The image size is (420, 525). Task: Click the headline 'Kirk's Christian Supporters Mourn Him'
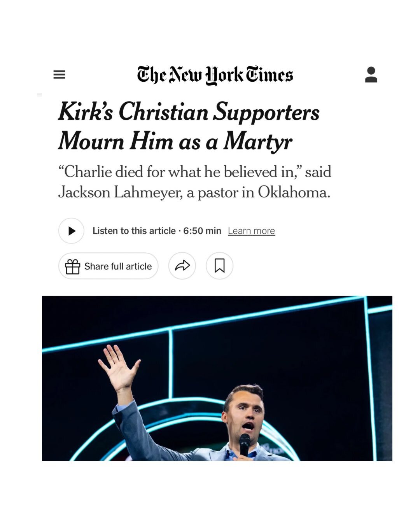click(x=189, y=126)
